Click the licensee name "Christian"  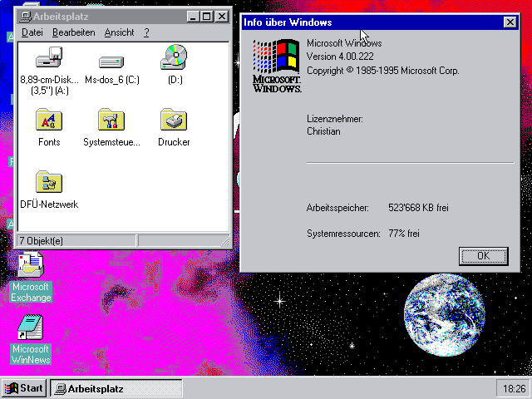(x=323, y=131)
